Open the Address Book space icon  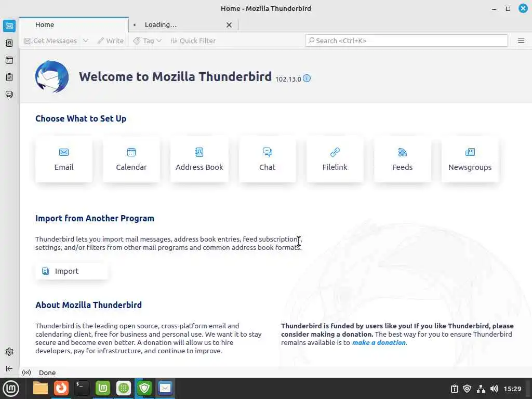point(9,43)
